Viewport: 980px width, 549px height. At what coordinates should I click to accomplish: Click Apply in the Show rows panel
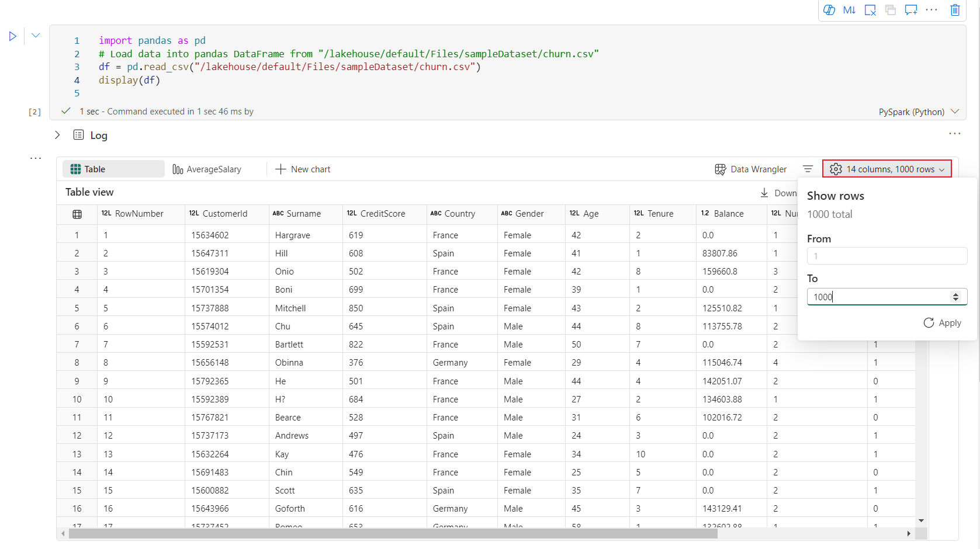coord(942,323)
